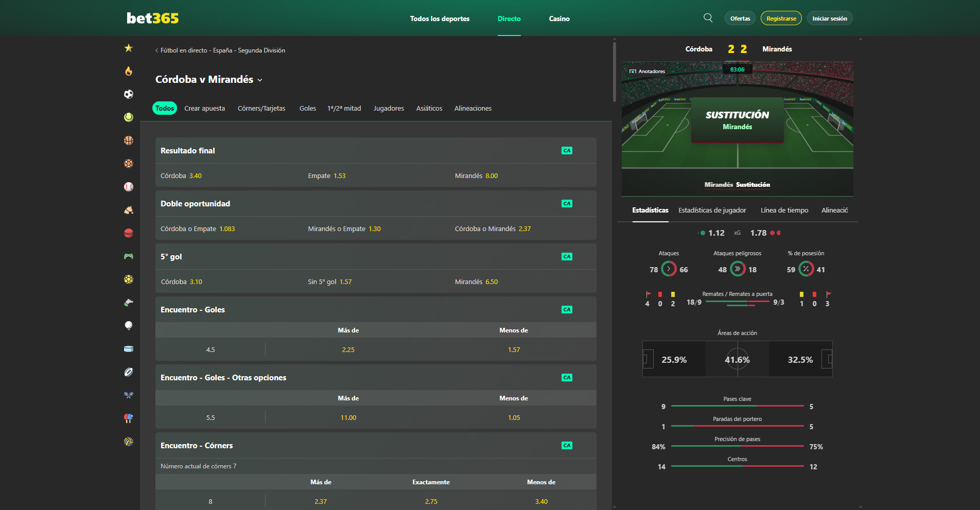Switch to the Crear apuesta tab
The width and height of the screenshot is (980, 510).
click(205, 109)
